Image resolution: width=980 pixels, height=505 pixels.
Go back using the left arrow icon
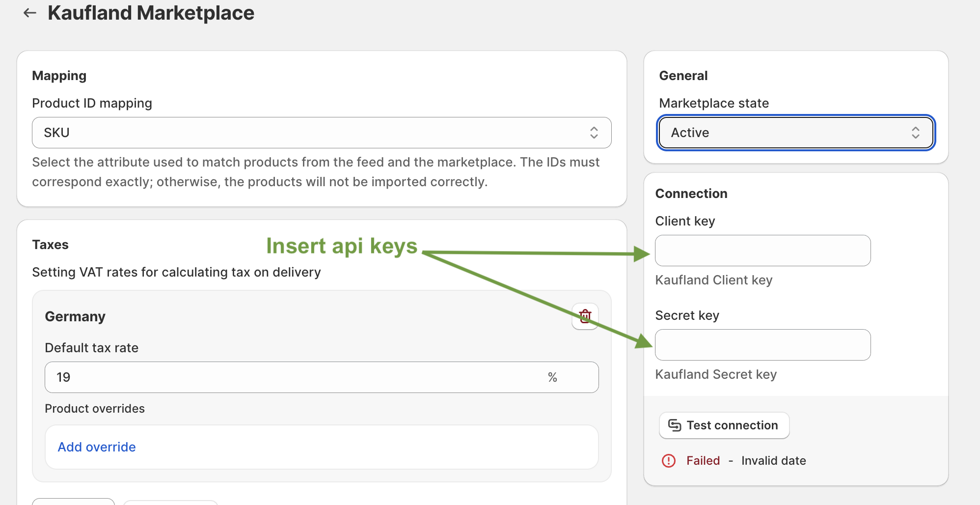30,13
